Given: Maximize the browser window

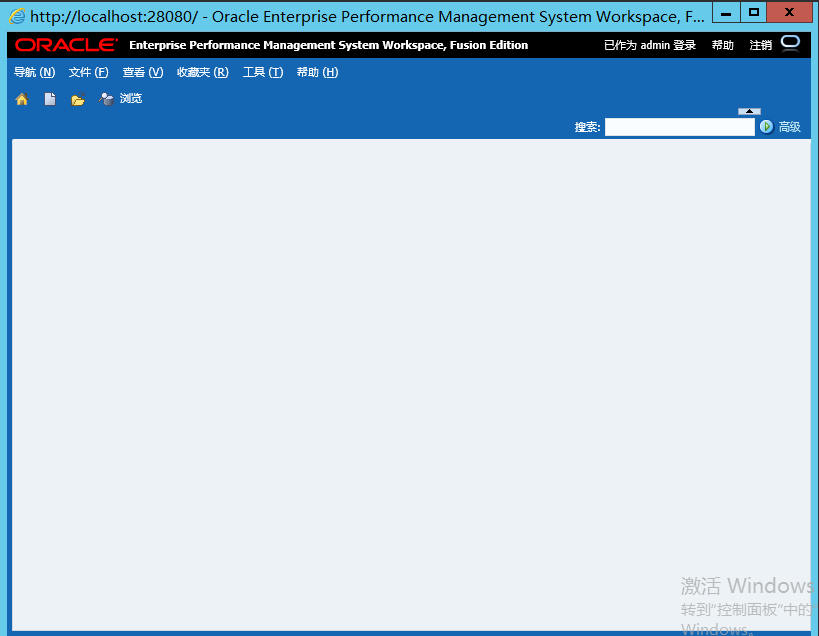Looking at the screenshot, I should pyautogui.click(x=754, y=12).
